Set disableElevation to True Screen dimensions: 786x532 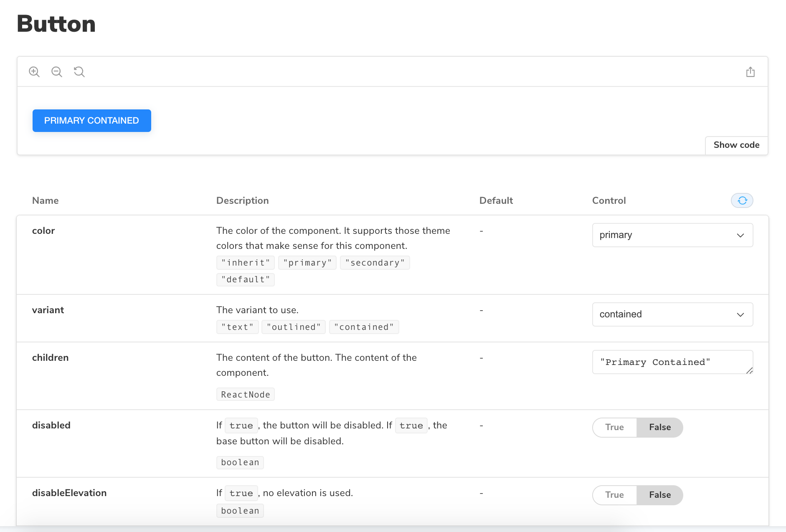click(x=614, y=495)
